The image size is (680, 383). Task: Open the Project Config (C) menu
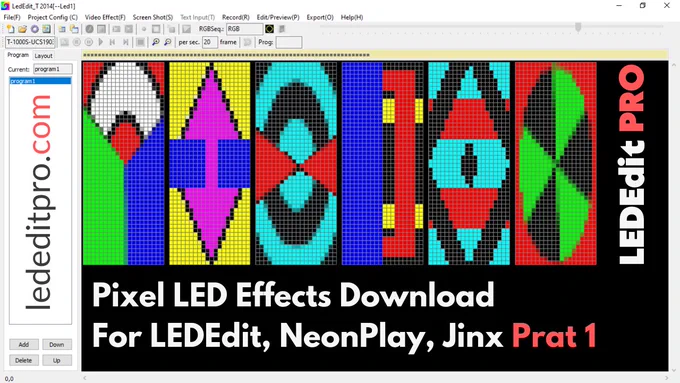pyautogui.click(x=52, y=17)
